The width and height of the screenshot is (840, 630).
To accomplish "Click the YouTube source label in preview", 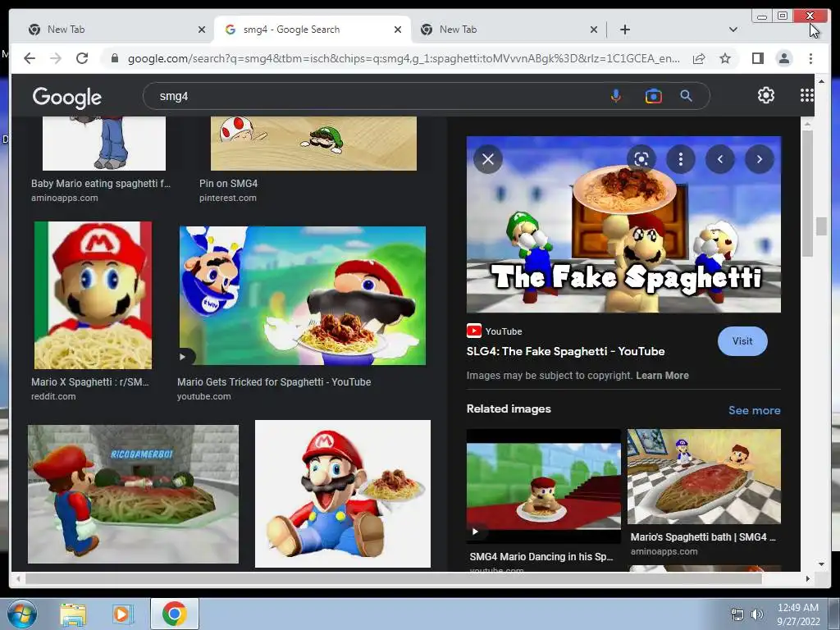I will (x=503, y=331).
